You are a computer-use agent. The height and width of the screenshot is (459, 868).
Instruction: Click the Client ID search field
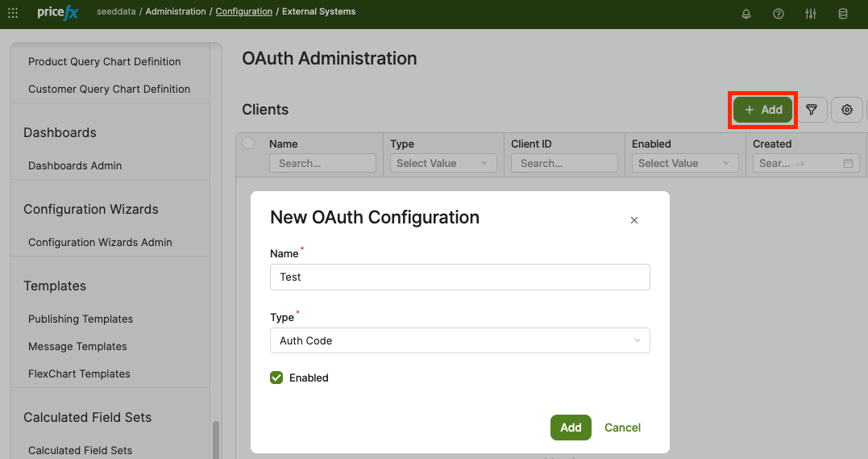pos(564,163)
